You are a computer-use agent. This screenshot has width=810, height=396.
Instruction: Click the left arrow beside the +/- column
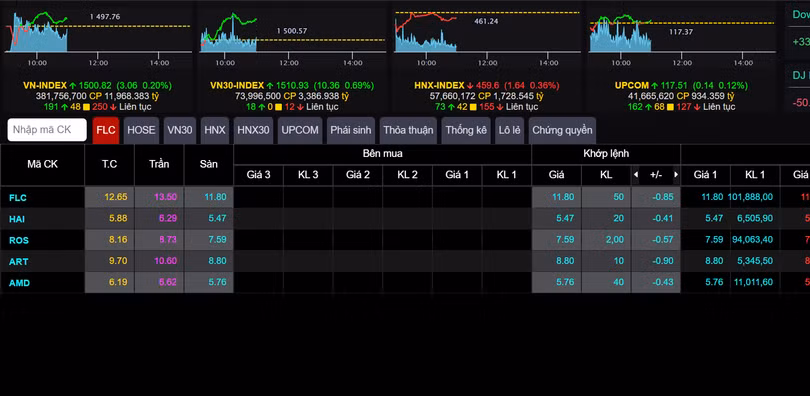636,175
